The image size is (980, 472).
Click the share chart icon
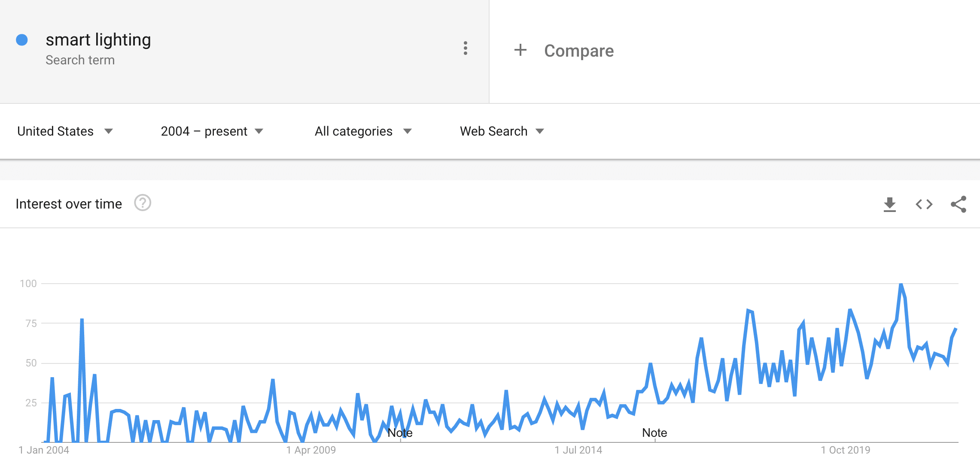click(x=958, y=204)
